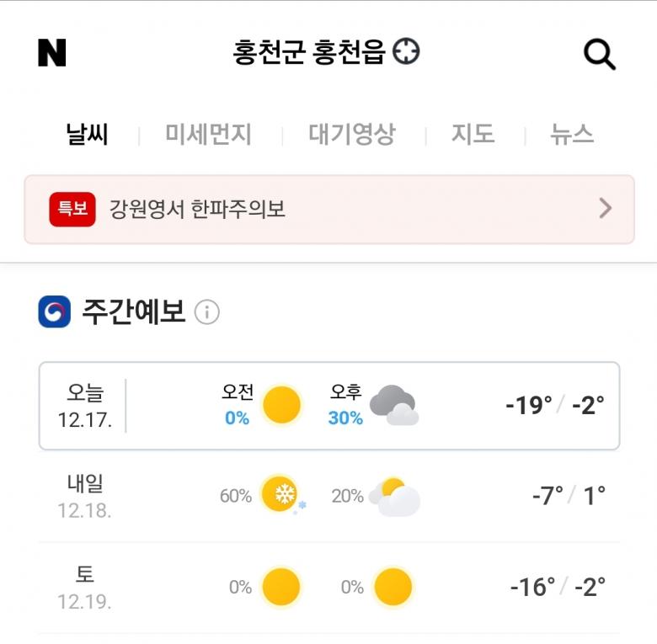Screen dimensions: 657x644
Task: Switch to the 미세먼지 tab
Action: pos(208,135)
